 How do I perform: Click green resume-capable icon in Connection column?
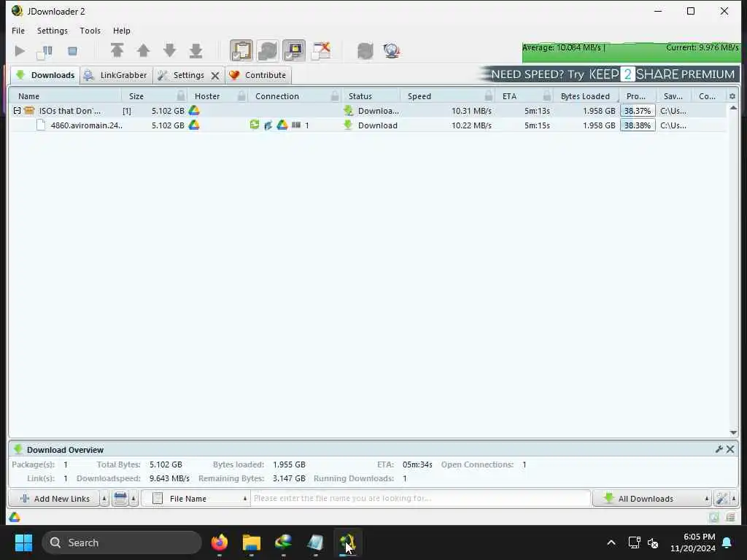click(x=255, y=125)
